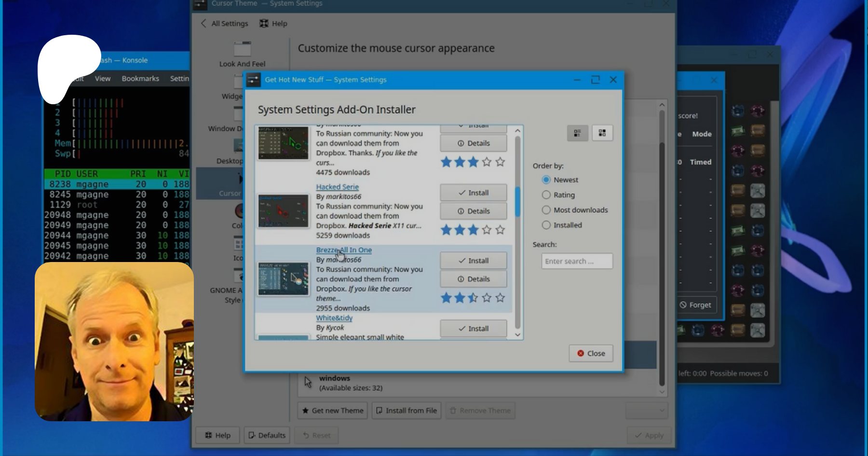The image size is (868, 456).
Task: Select the Rating order option
Action: click(546, 195)
